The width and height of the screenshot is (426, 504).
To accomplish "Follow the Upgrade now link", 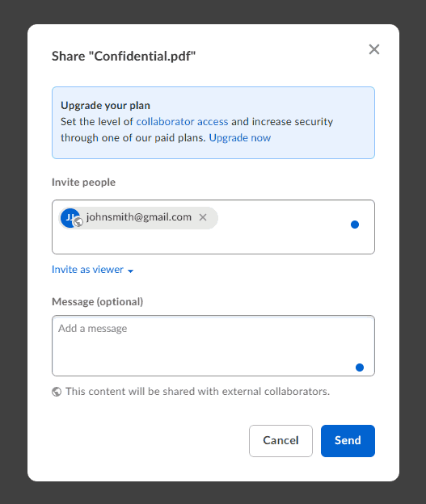I will (x=240, y=138).
